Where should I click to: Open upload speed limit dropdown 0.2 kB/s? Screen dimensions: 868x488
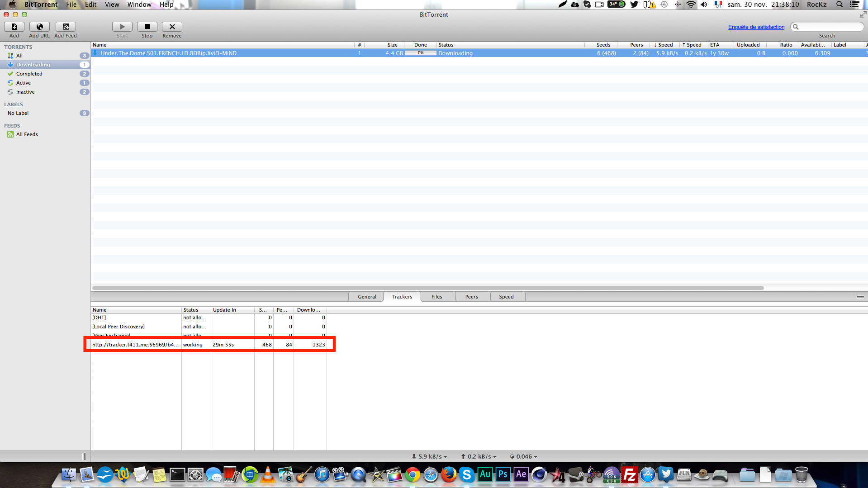pos(478,456)
